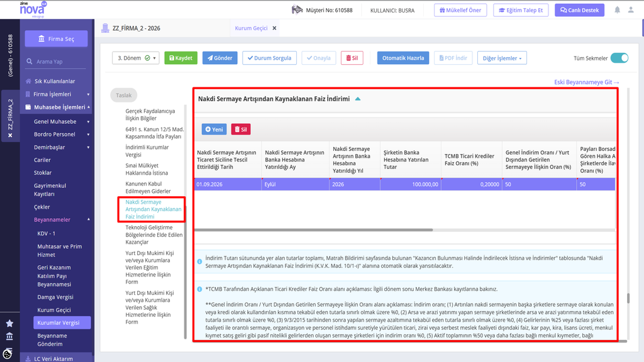This screenshot has width=644, height=362.
Task: Add a new row with Yeni button
Action: click(214, 129)
